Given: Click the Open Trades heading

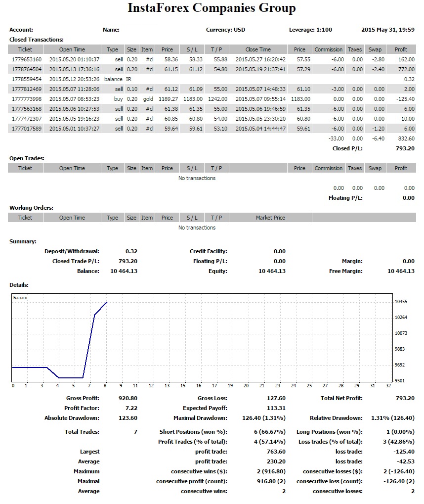Looking at the screenshot, I should 27,158.
